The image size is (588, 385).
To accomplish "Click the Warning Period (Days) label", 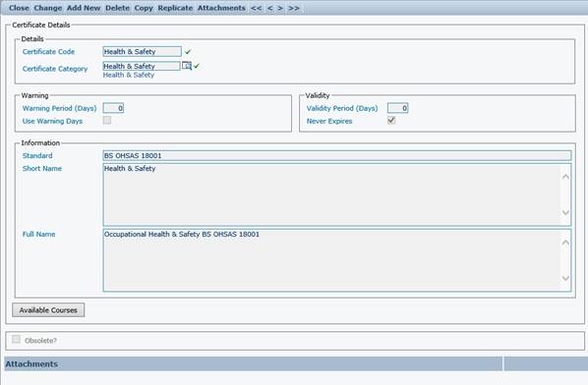I will pos(59,108).
